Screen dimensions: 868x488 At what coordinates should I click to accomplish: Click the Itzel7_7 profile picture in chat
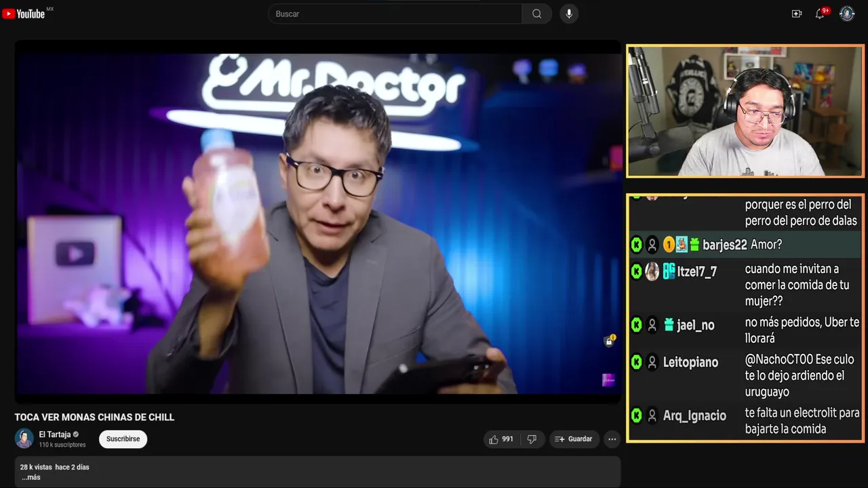(x=652, y=271)
